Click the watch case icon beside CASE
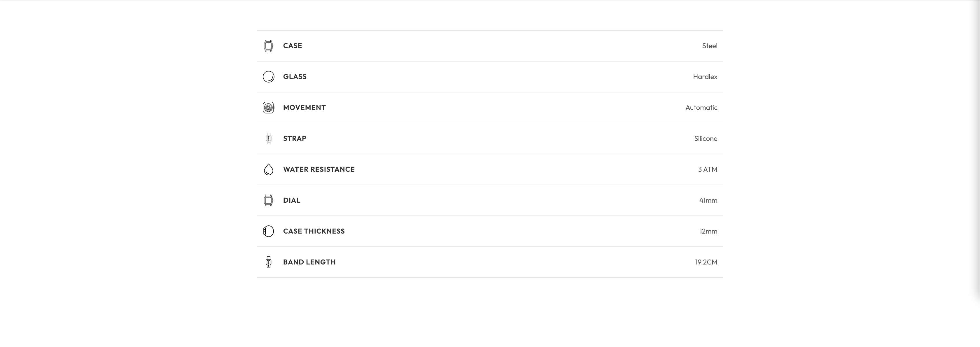The height and width of the screenshot is (347, 980). tap(268, 46)
